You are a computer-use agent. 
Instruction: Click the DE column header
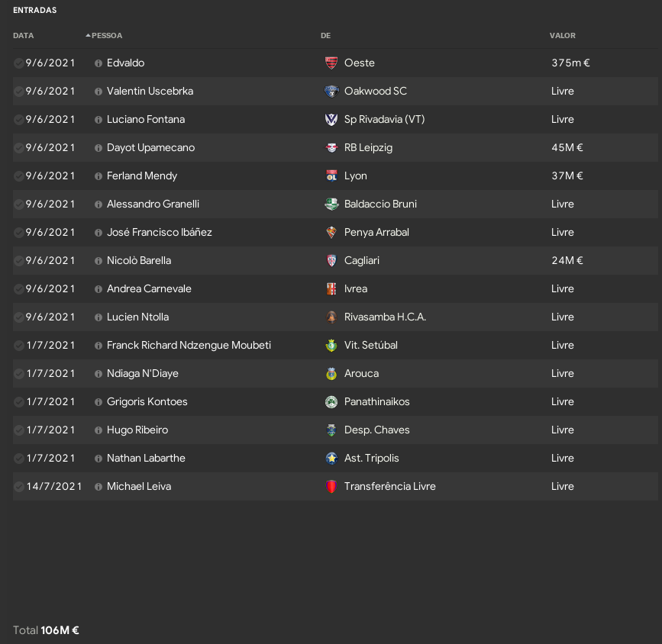point(325,35)
